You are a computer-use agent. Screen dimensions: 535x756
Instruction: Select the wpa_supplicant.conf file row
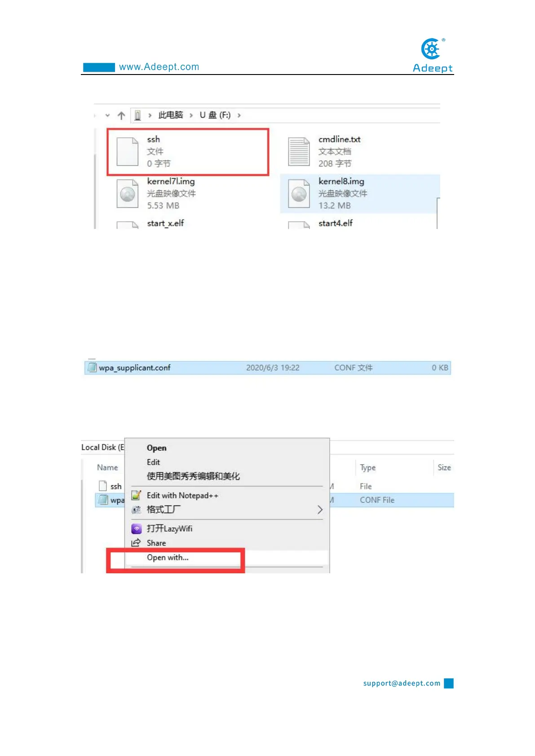pyautogui.click(x=268, y=368)
